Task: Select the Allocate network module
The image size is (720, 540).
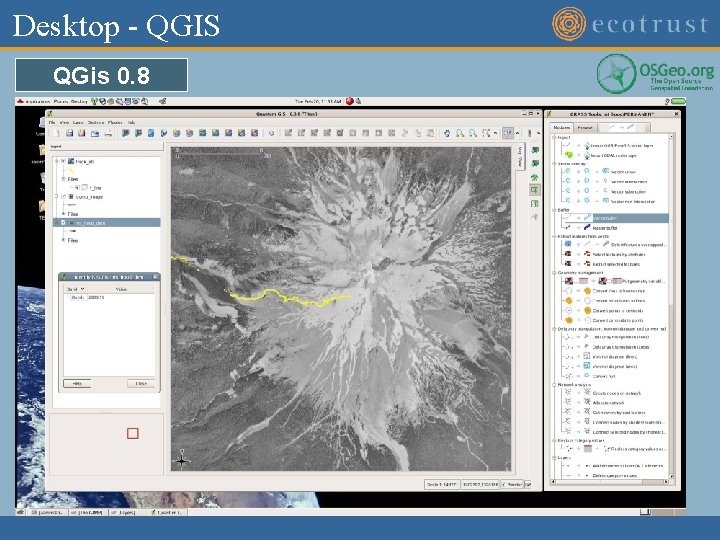Action: 609,403
